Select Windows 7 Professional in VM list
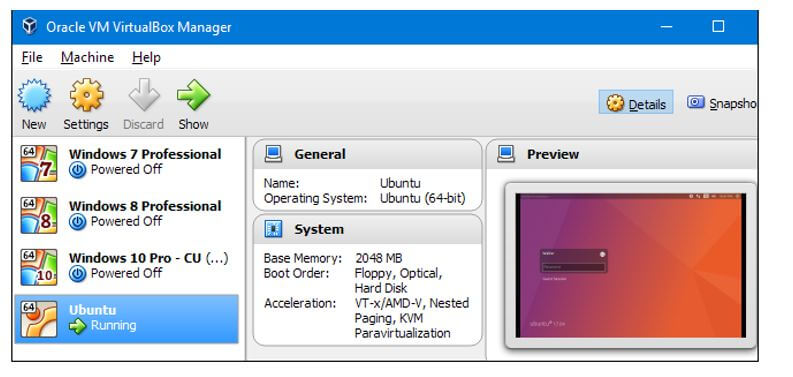793x377 pixels. (x=126, y=163)
